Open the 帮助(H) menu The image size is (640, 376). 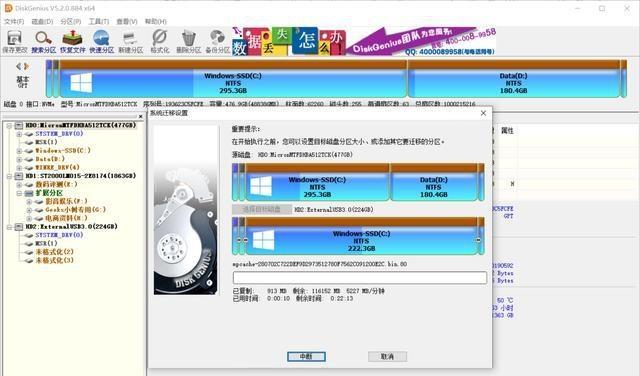(x=156, y=21)
